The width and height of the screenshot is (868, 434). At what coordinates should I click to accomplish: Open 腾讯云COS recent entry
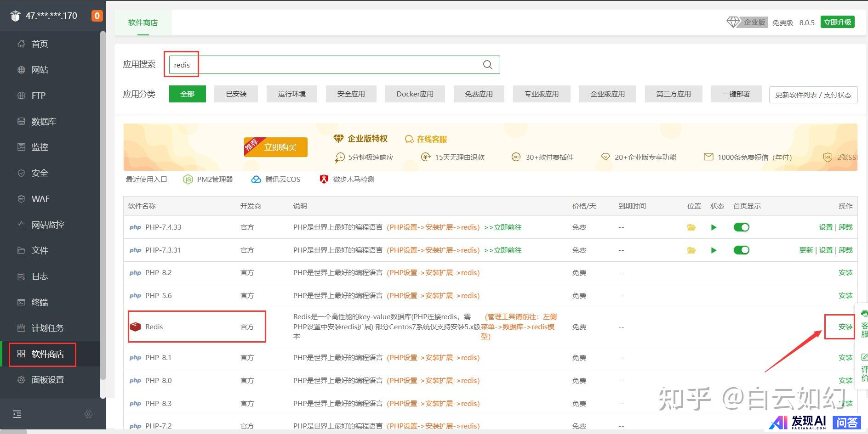[276, 180]
